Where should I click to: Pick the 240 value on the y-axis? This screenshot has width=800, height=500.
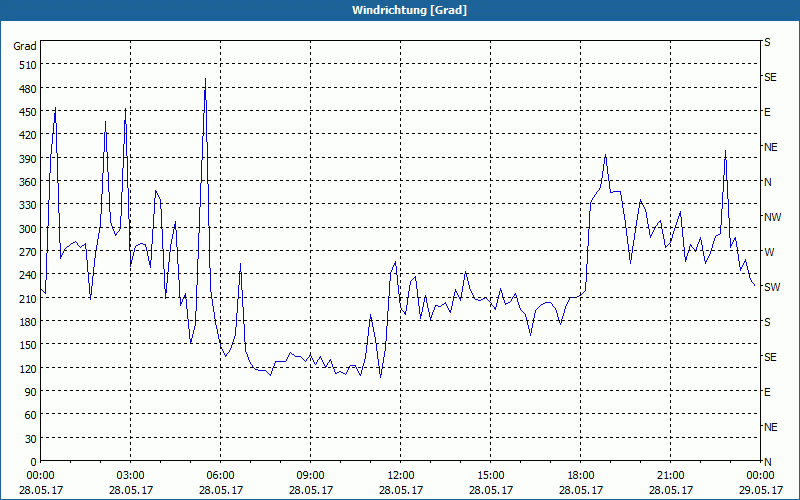(x=28, y=275)
